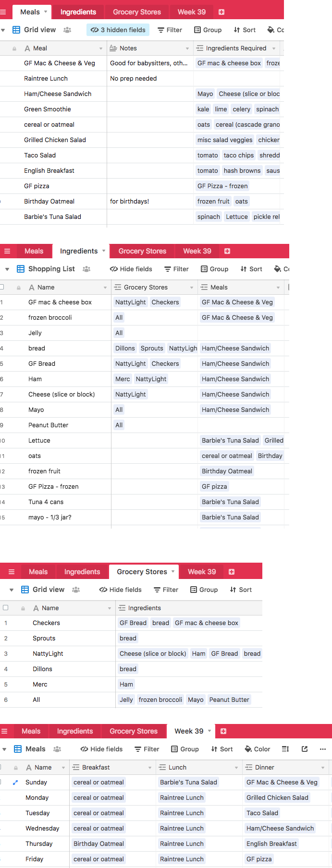Click grid icon beside the Meals view name in Week 39
This screenshot has width=332, height=868.
tap(18, 749)
